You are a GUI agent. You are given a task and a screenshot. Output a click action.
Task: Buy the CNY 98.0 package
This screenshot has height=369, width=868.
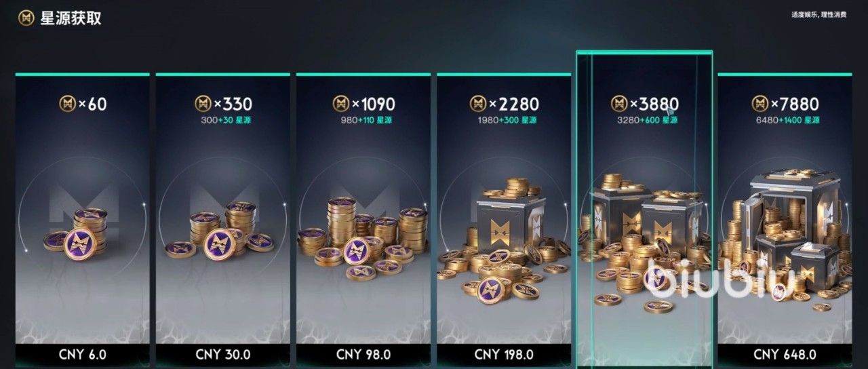363,354
